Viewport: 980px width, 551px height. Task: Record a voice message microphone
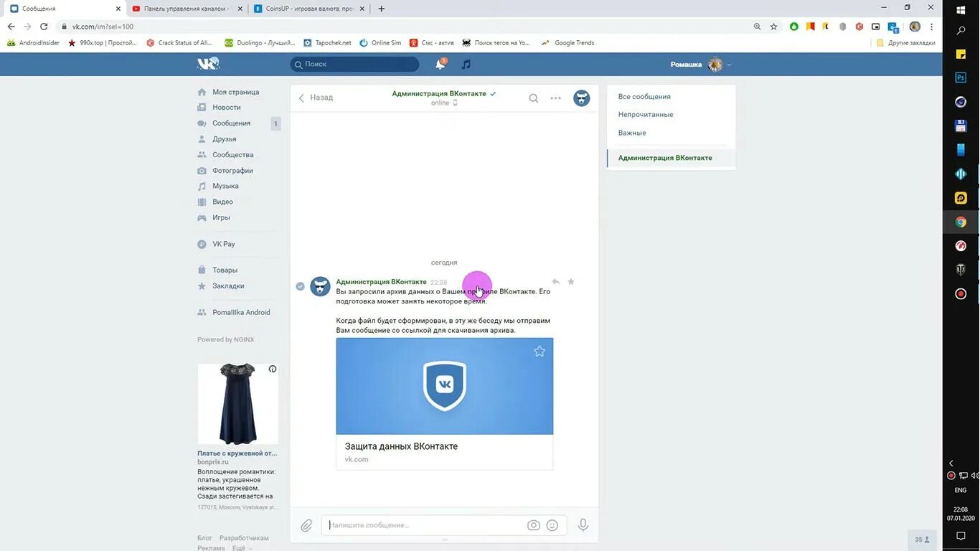583,525
